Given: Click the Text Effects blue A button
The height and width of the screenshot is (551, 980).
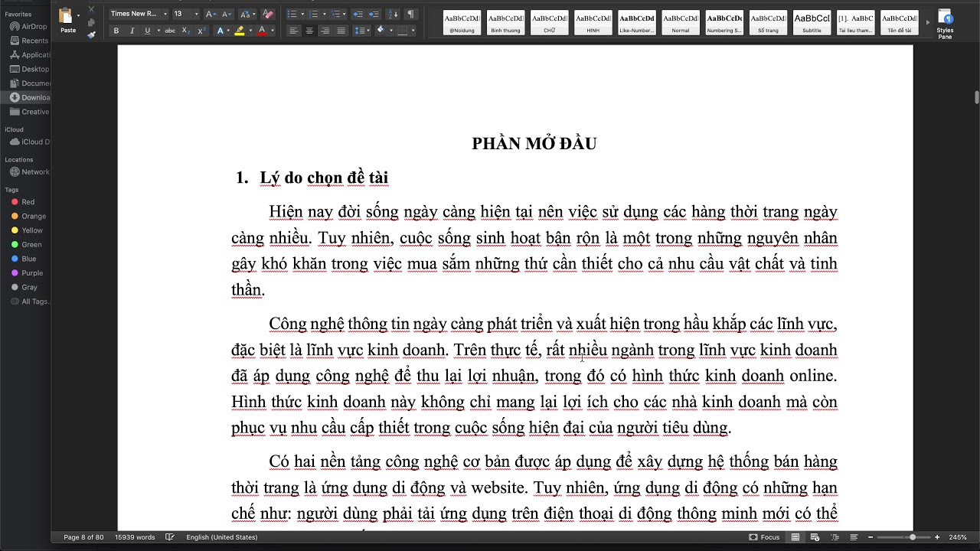Looking at the screenshot, I should [x=220, y=31].
